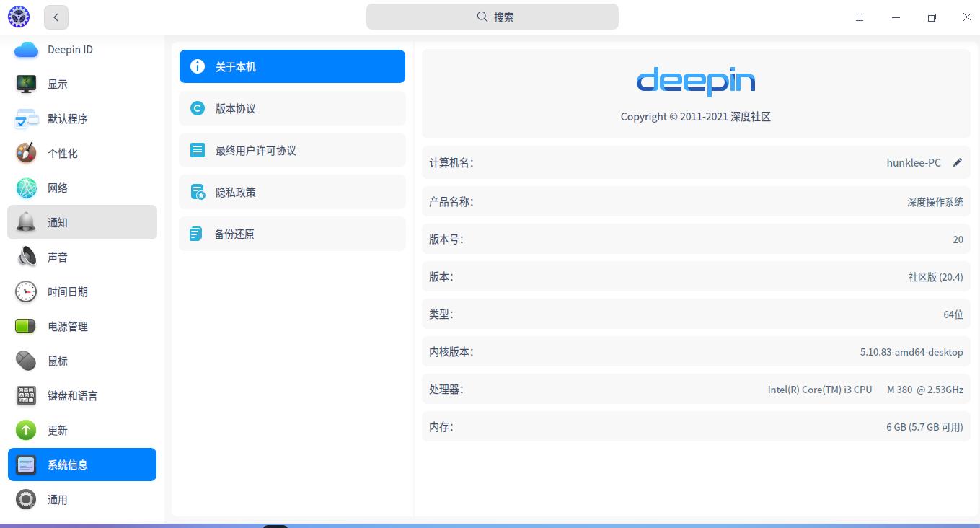Click the kernel version 5.10.83-amd64-desktop
Image resolution: width=980 pixels, height=528 pixels.
coord(911,352)
